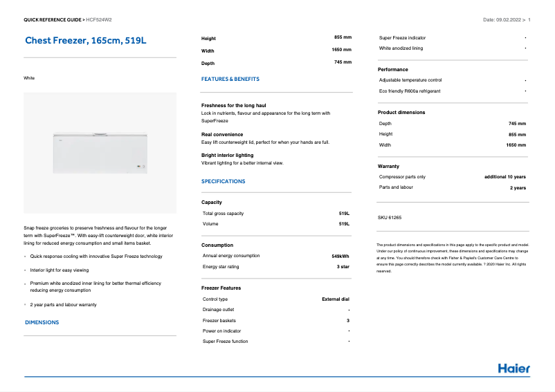
Task: Click the FEATURES & BENEFITS heading
Action: point(230,80)
